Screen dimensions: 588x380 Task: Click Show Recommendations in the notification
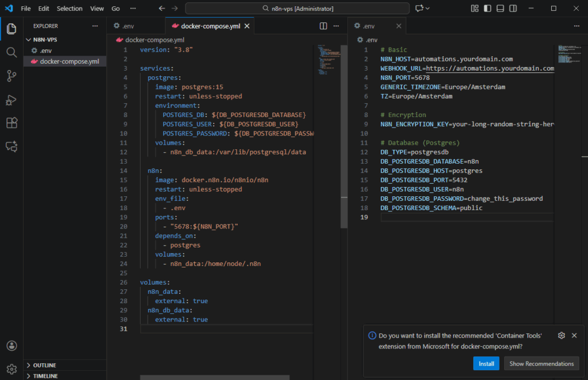(541, 363)
